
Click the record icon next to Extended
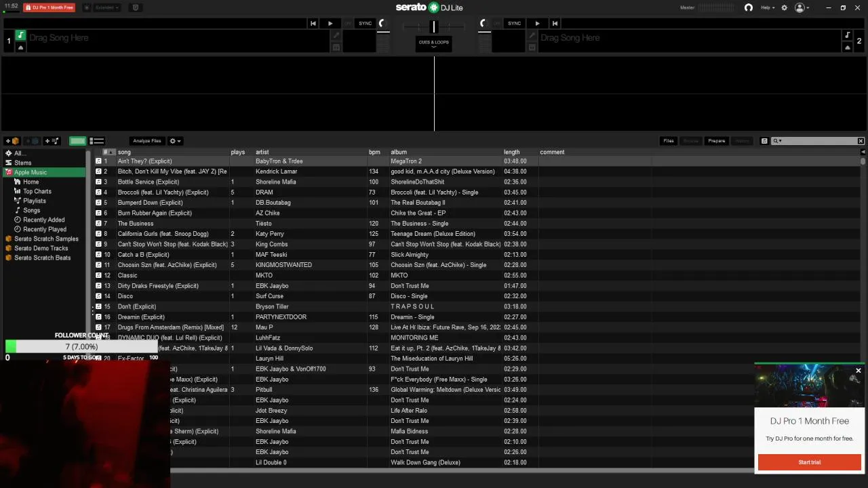point(86,7)
